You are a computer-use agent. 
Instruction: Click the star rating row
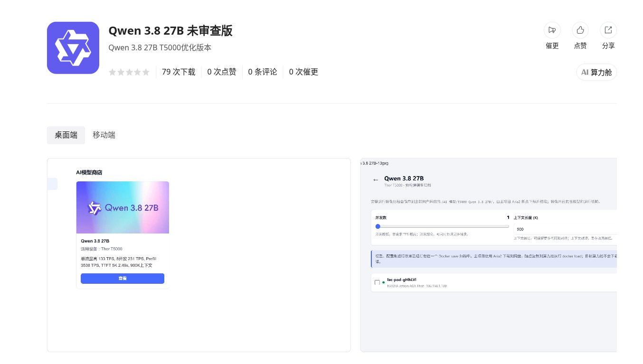[129, 72]
